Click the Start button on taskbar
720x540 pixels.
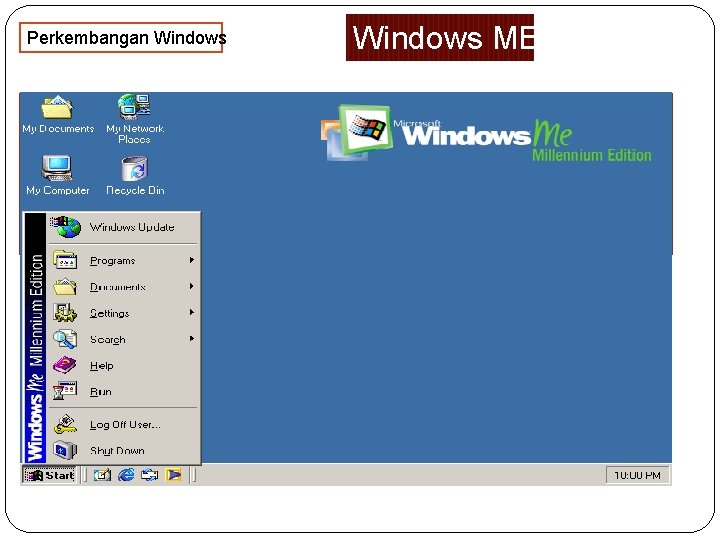tap(49, 475)
